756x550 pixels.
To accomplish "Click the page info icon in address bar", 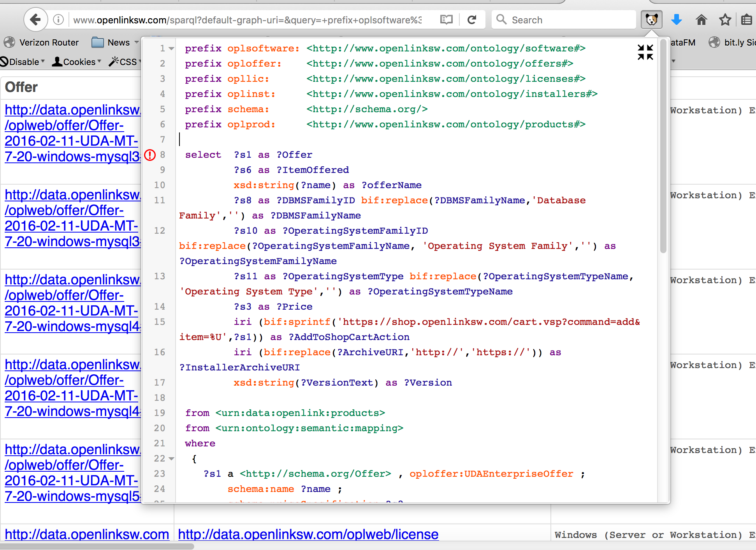I will pos(58,19).
